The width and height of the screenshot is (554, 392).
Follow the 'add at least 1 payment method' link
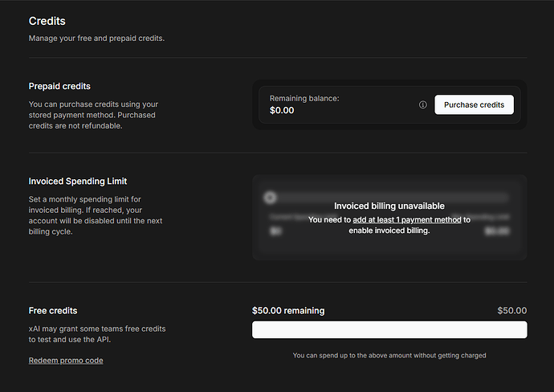[x=406, y=220]
